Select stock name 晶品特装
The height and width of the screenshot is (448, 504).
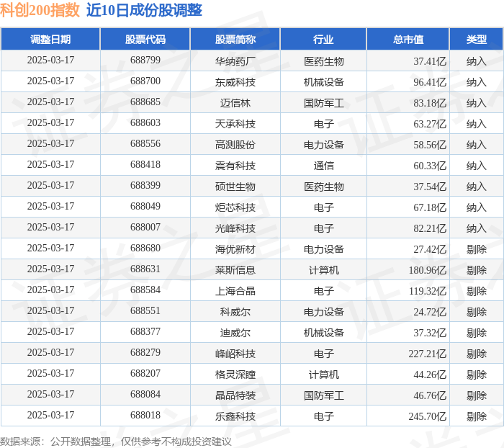coord(235,395)
